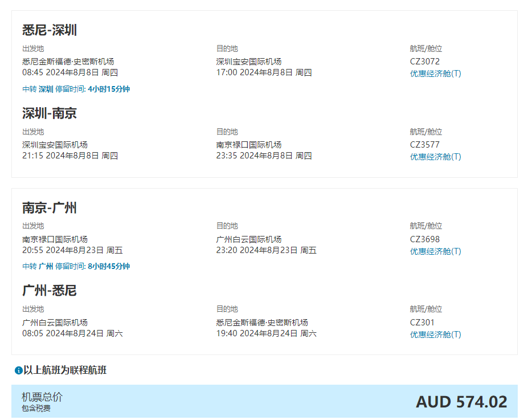The width and height of the screenshot is (532, 420).
Task: Select the 南京-广州 segment heading
Action: (x=50, y=208)
